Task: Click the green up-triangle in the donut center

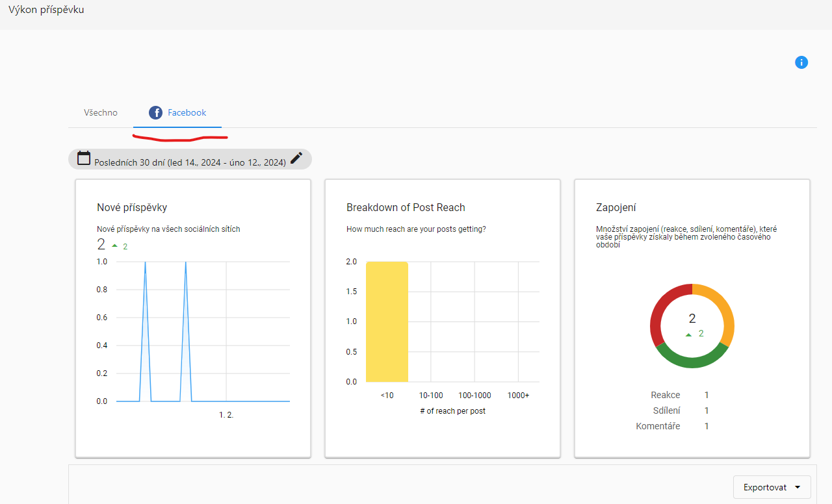Action: (x=688, y=334)
